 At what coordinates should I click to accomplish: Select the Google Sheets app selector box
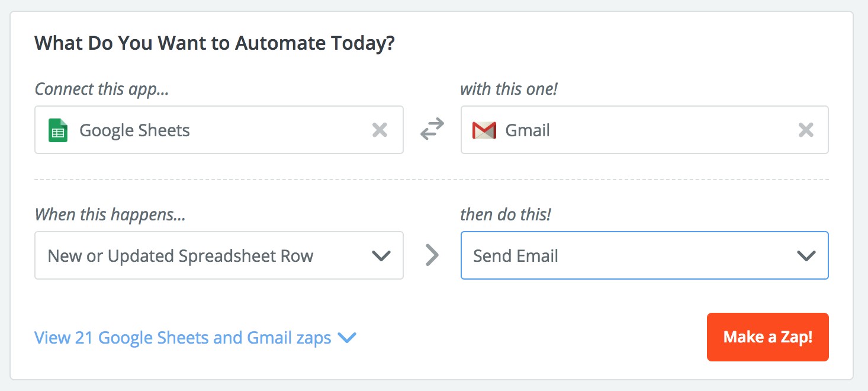219,130
